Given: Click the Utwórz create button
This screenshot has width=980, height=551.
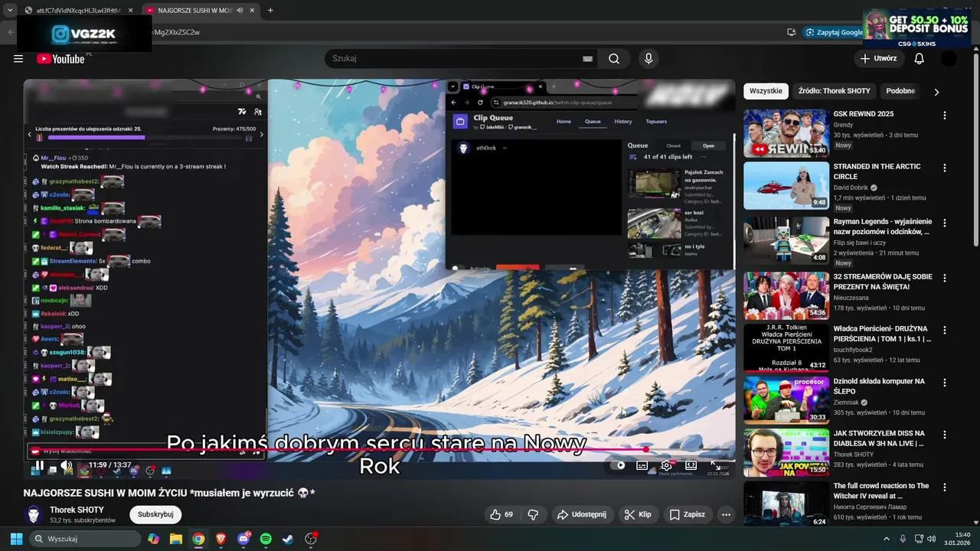Looking at the screenshot, I should point(878,59).
